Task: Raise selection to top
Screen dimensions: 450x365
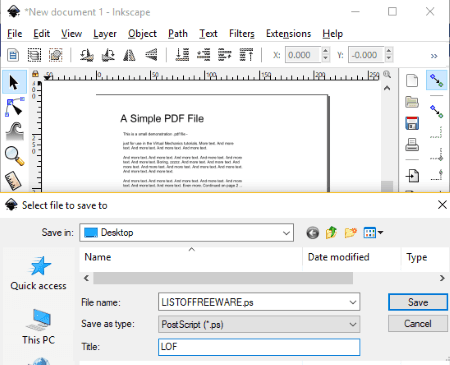Action: pos(246,55)
